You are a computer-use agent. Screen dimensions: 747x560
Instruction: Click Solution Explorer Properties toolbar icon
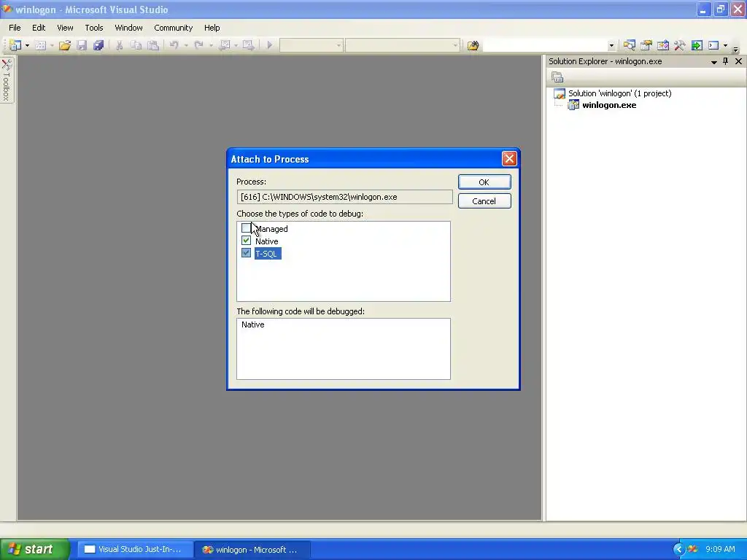coord(557,77)
